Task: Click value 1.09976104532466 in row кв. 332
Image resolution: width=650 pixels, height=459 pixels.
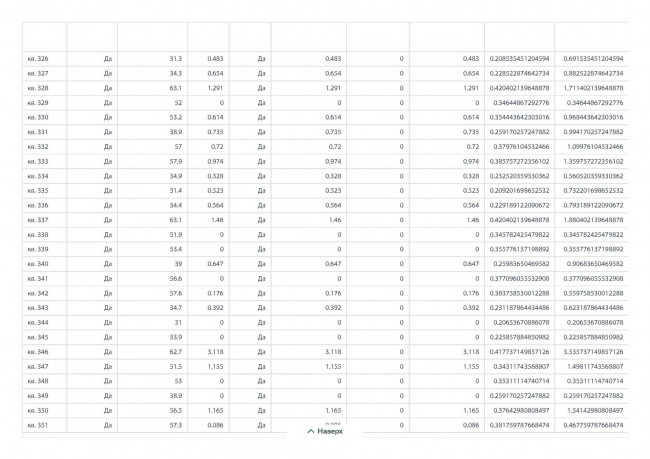Action: click(595, 147)
